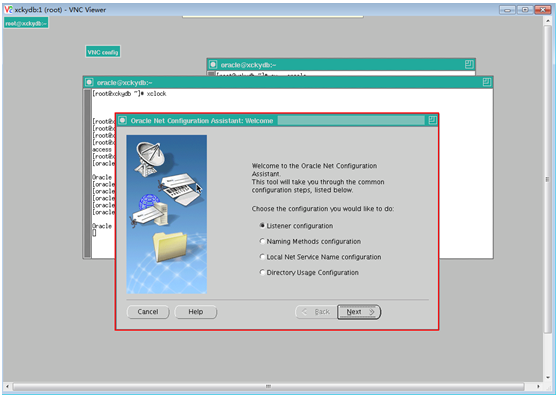Minimize the VNC Viewer window
Viewport: 556px width, 396px height.
point(507,10)
